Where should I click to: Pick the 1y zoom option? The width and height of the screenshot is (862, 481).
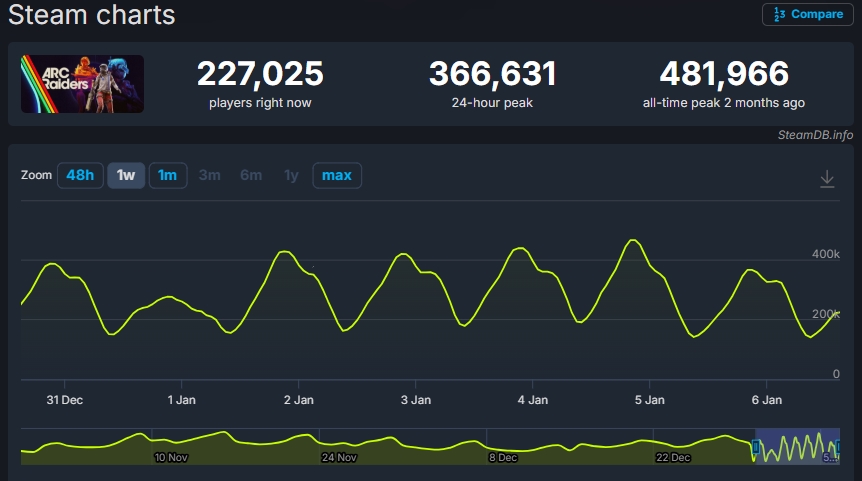point(291,175)
